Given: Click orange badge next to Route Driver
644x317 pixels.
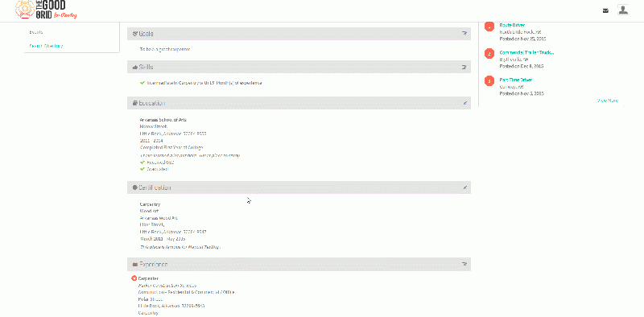Looking at the screenshot, I should [489, 27].
